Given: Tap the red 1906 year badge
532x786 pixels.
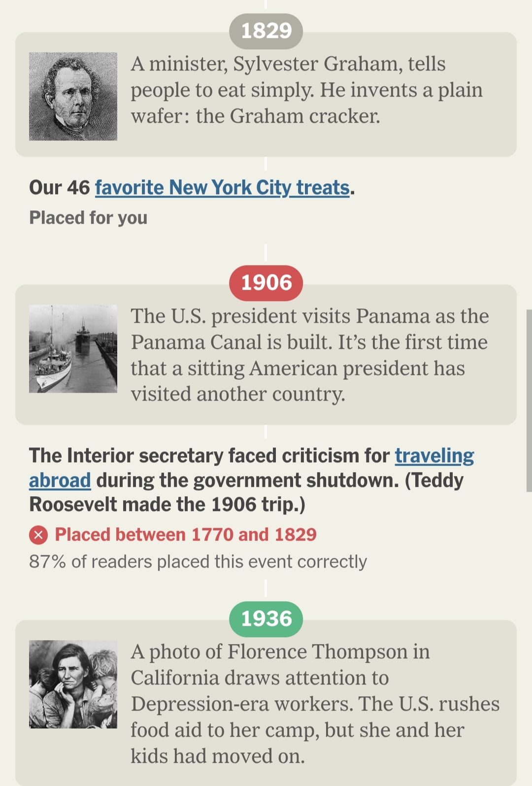Looking at the screenshot, I should pyautogui.click(x=266, y=283).
